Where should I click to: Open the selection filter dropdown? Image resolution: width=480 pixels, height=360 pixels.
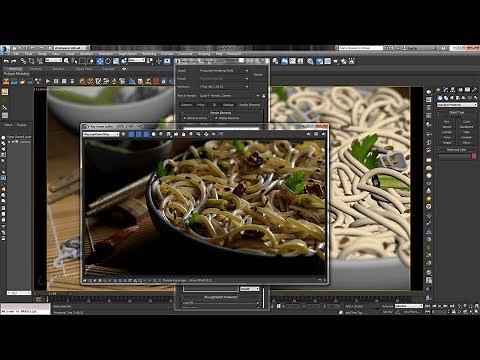point(54,60)
